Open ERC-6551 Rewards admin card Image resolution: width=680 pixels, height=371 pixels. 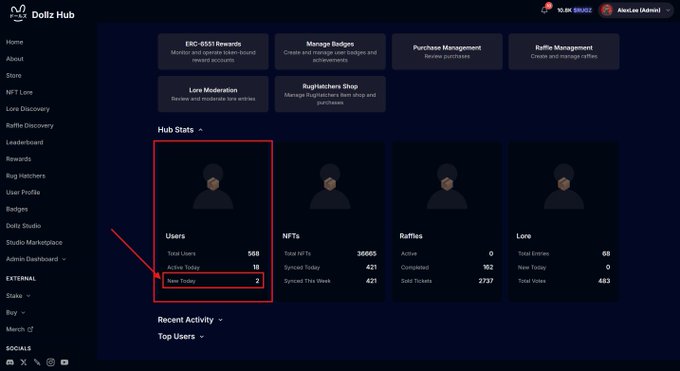213,52
